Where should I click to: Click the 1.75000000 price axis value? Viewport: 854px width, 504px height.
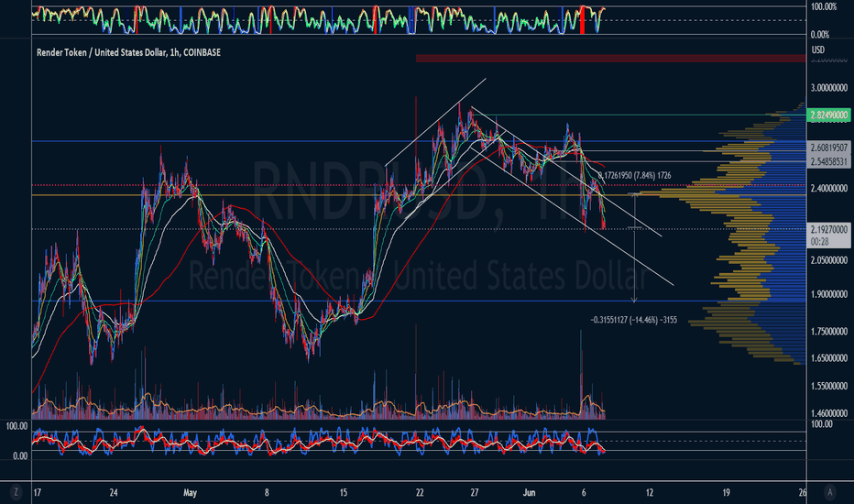click(x=829, y=332)
